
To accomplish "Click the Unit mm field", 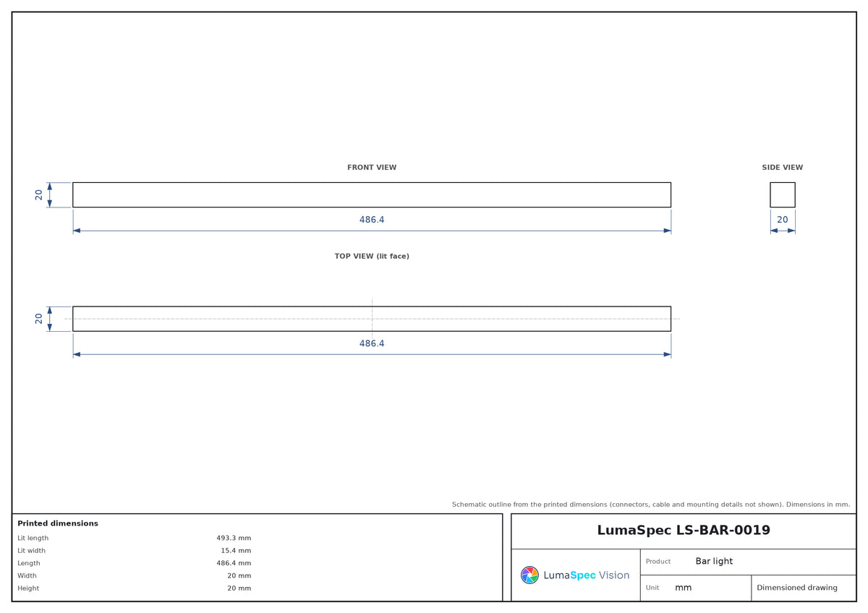I will point(696,588).
